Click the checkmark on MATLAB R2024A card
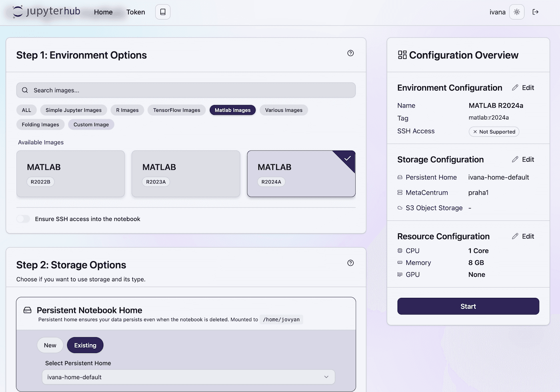The image size is (560, 392). point(348,158)
